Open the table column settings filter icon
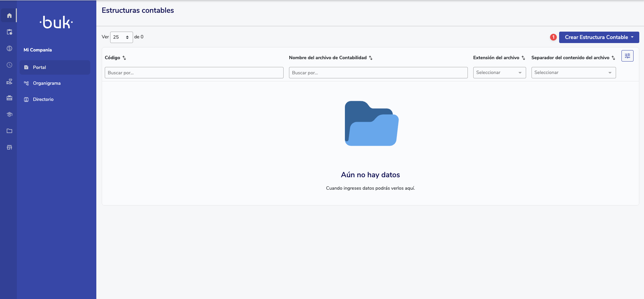644x299 pixels. tap(627, 56)
